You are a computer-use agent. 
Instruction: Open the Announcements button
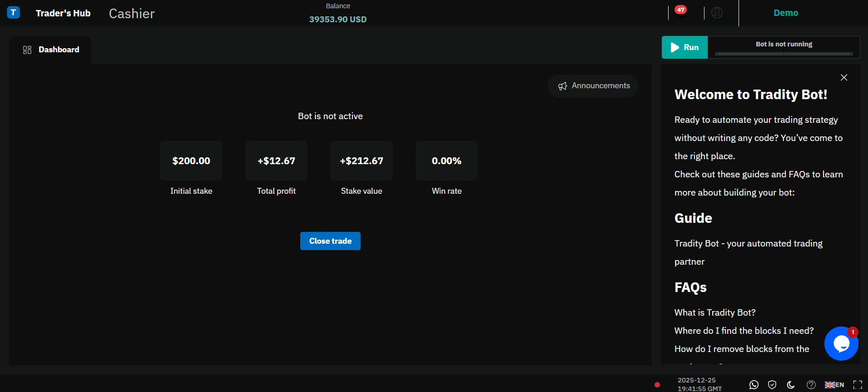[x=593, y=86]
